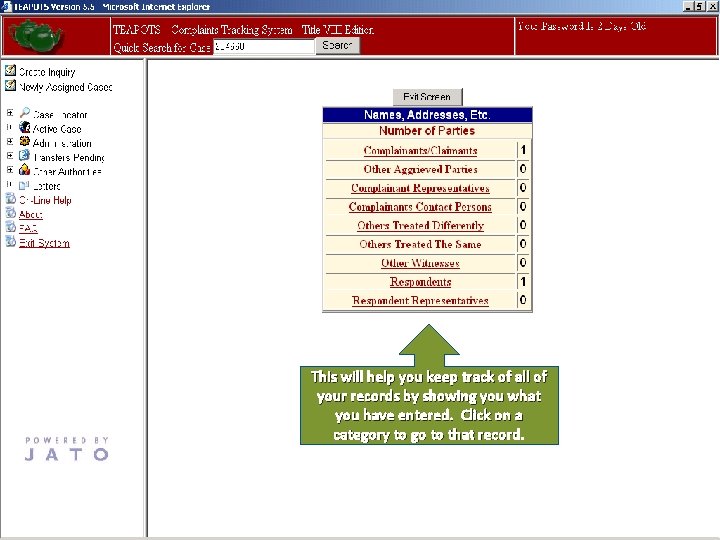
Task: Click the Search button in the header
Action: [x=338, y=45]
